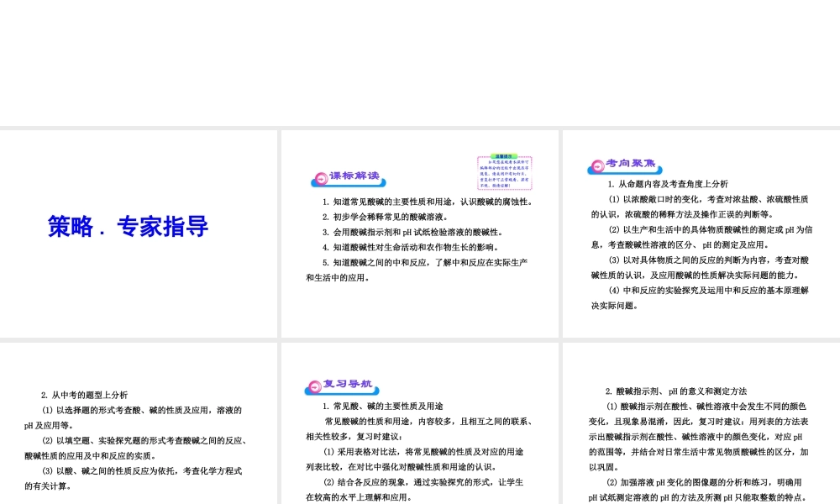This screenshot has height=504, width=840.
Task: Click line '(1) 以选择题的形式考查酸、碱的性质'
Action: click(142, 410)
